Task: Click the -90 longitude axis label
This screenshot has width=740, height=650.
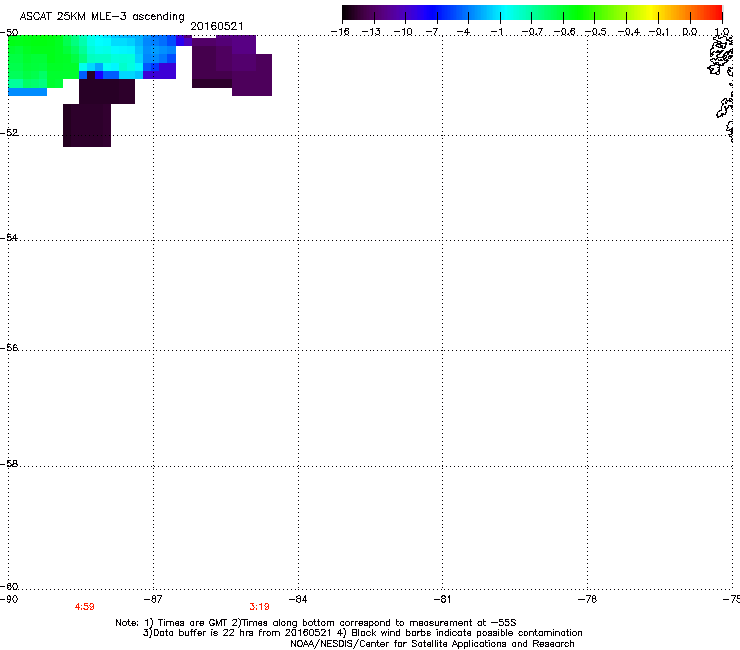Action: point(9,599)
